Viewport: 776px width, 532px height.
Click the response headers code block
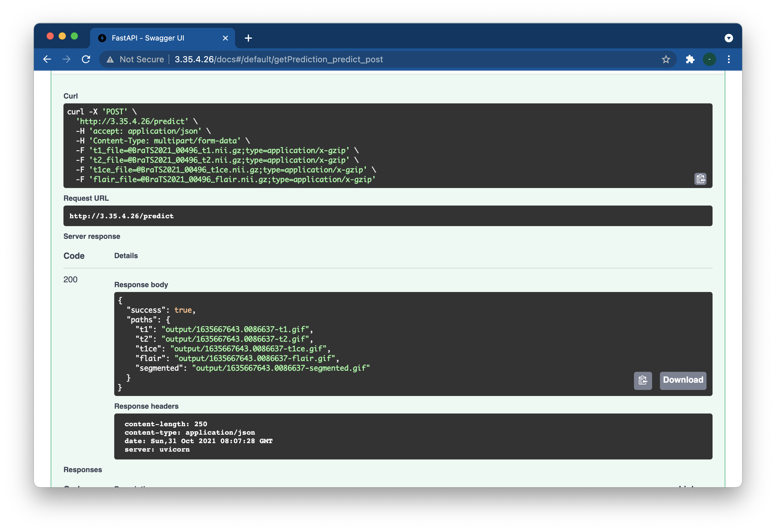tap(413, 436)
